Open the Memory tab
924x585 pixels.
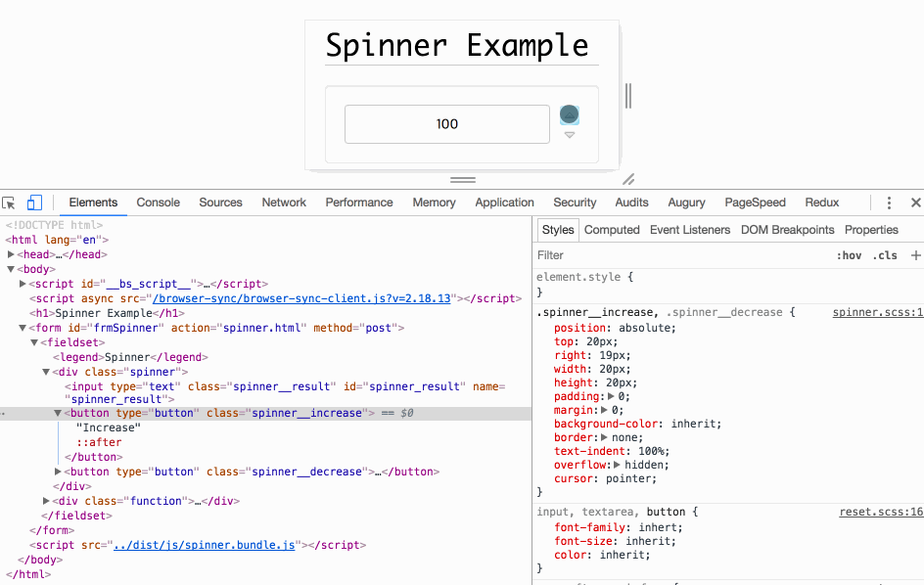pos(434,202)
